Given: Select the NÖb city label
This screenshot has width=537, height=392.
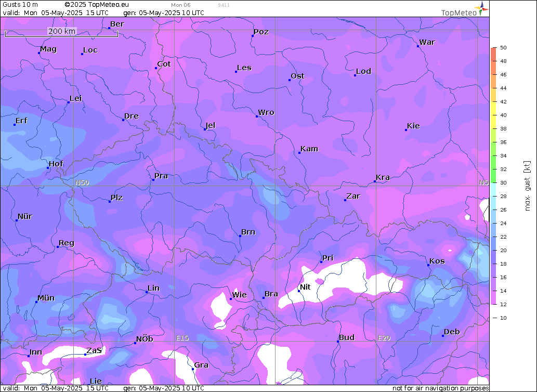Looking at the screenshot, I should coord(145,339).
